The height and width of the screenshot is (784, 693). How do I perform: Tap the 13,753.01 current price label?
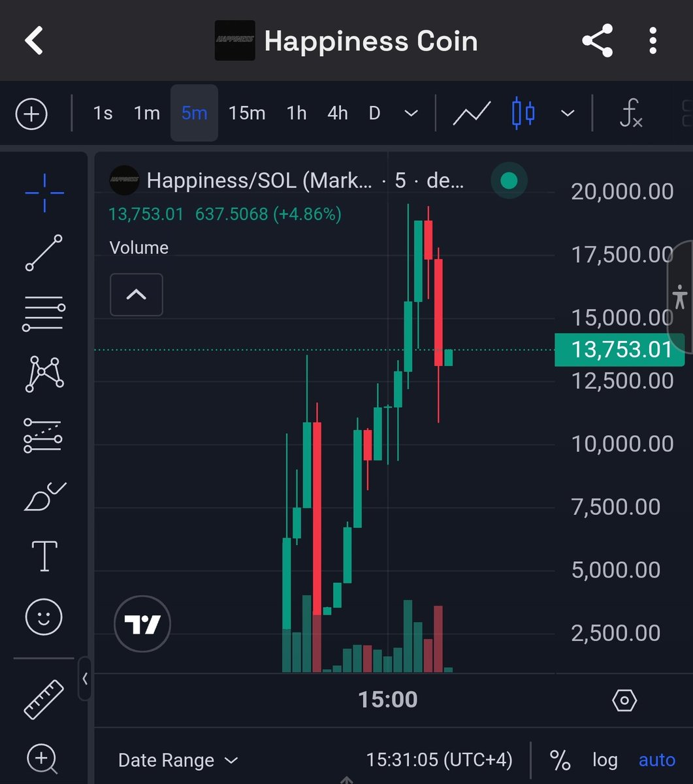coord(619,350)
